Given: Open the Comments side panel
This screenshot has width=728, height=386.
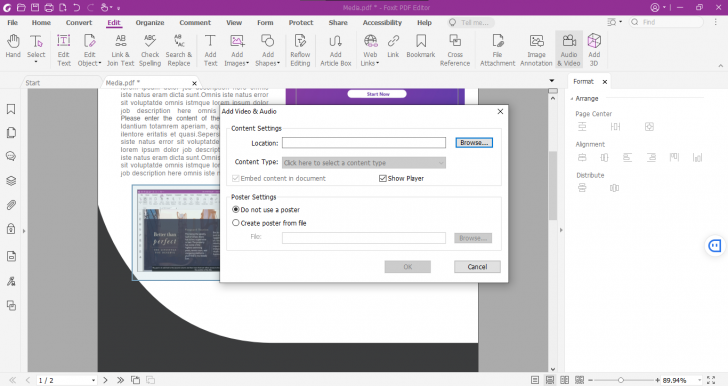Looking at the screenshot, I should [11, 156].
